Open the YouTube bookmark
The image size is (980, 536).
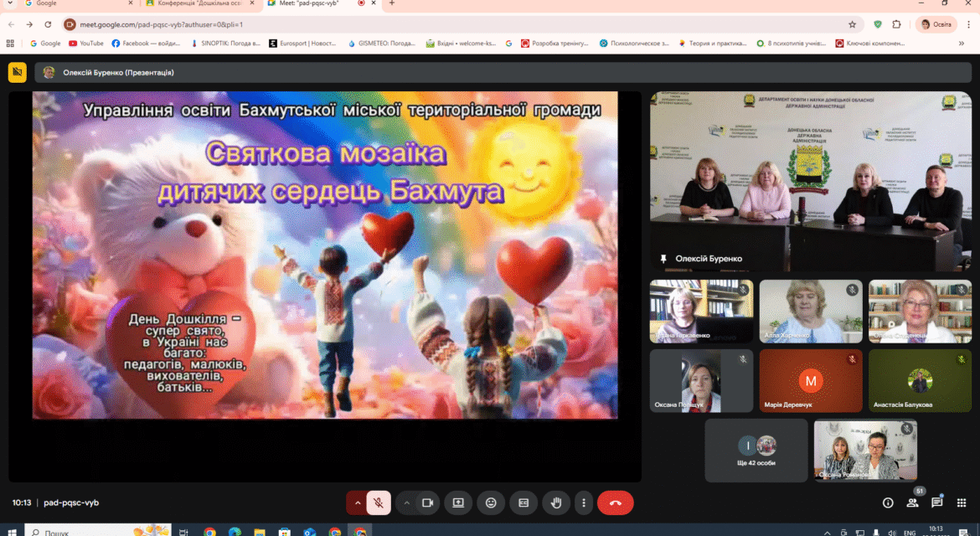point(86,43)
